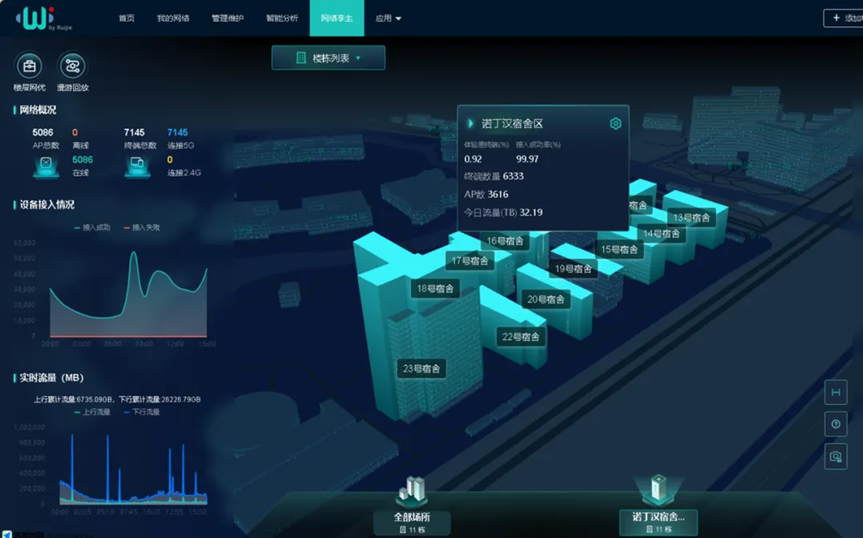863x538 pixels.
Task: Open the 楼层网优 floor optimization icon
Action: pos(29,67)
